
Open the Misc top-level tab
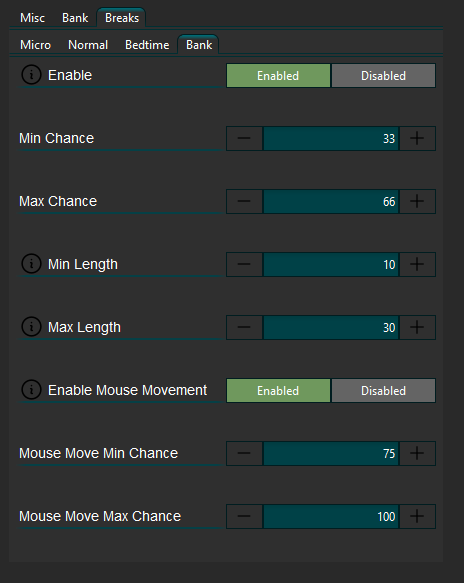(32, 18)
